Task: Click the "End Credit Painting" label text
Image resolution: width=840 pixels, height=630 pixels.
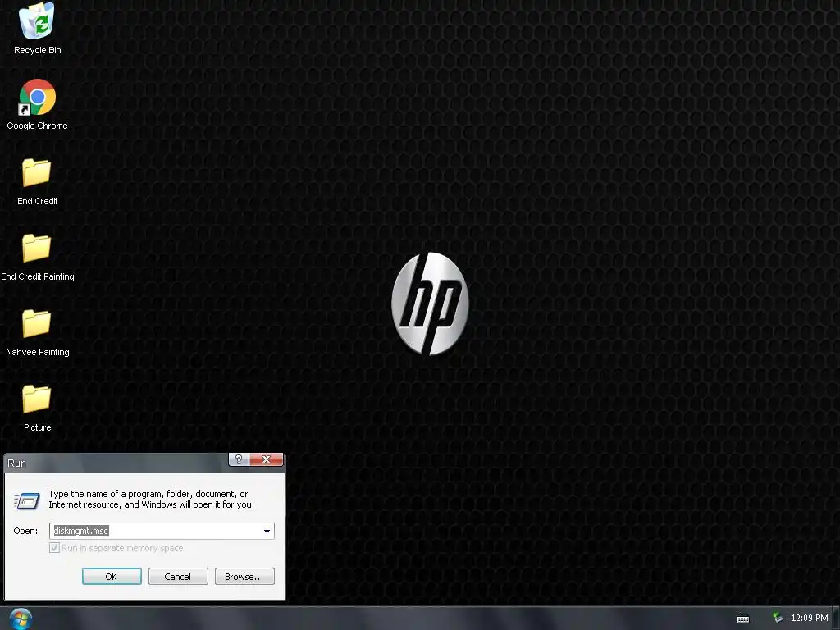Action: pos(38,276)
